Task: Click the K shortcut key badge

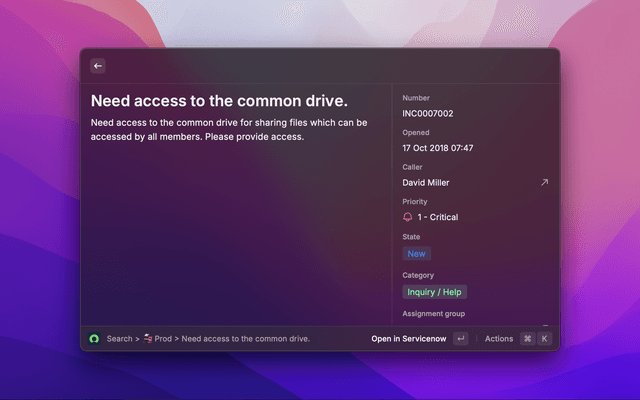Action: 544,339
